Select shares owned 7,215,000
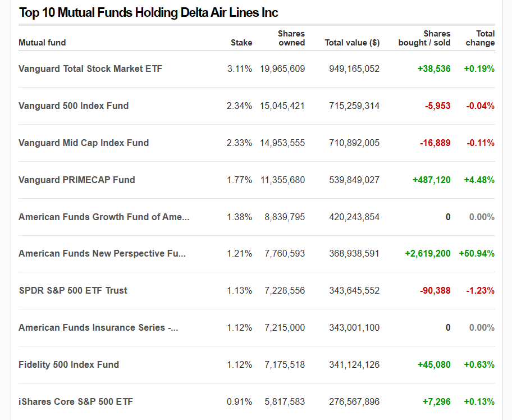 [285, 327]
